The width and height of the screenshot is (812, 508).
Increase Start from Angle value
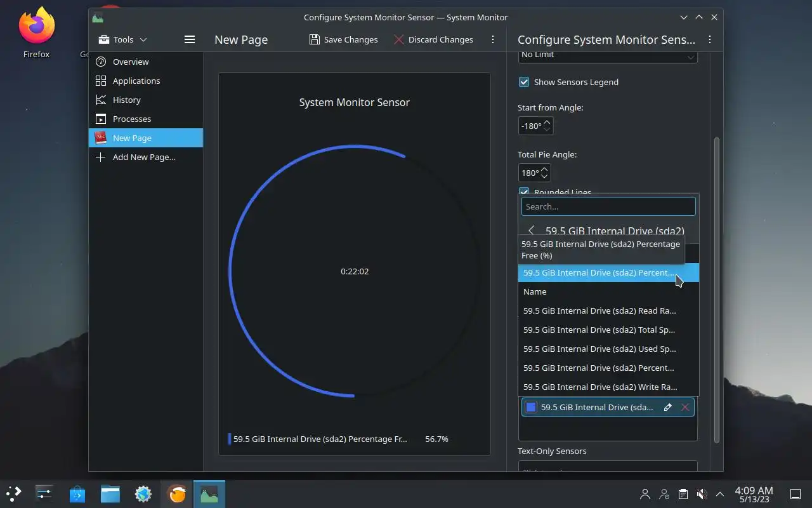click(547, 121)
